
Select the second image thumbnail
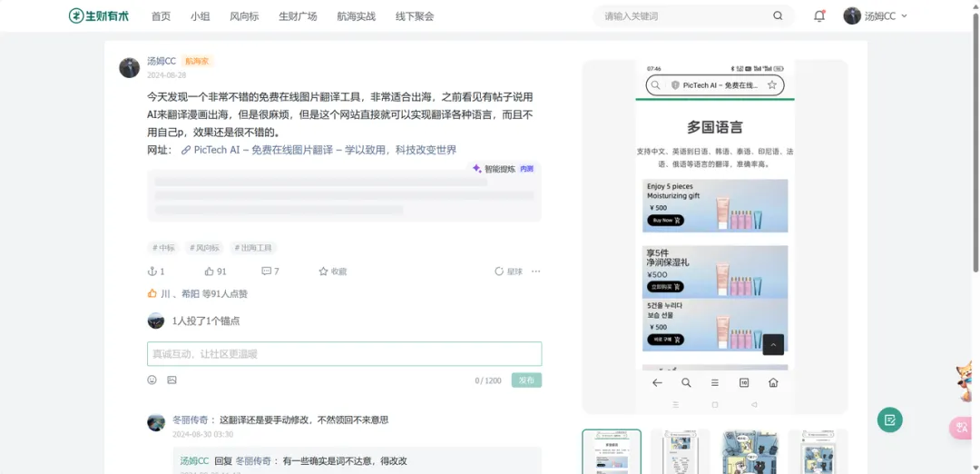point(680,451)
